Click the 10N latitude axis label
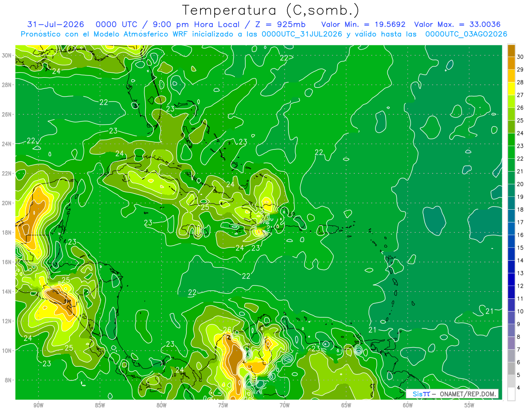532x411 pixels. (x=8, y=351)
